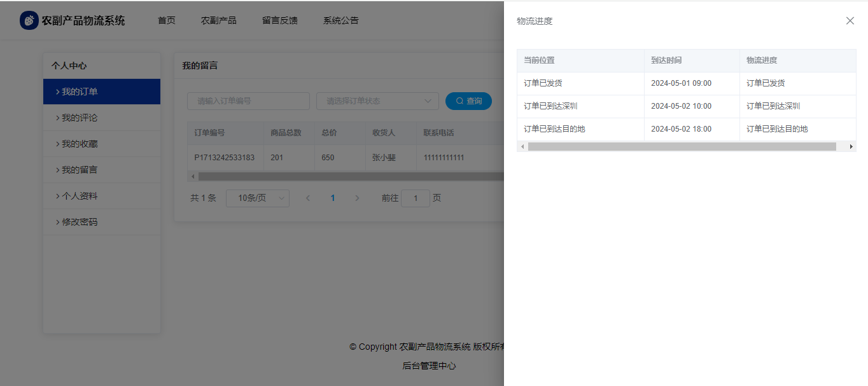This screenshot has width=868, height=386.
Task: Click the 后台管理中心 footer link
Action: pos(429,366)
